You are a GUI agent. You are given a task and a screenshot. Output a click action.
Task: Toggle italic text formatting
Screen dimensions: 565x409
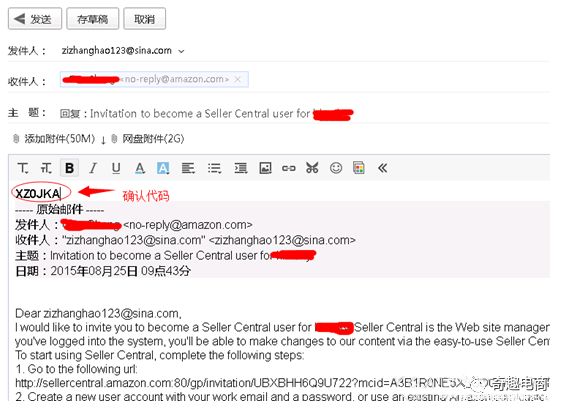click(x=93, y=168)
